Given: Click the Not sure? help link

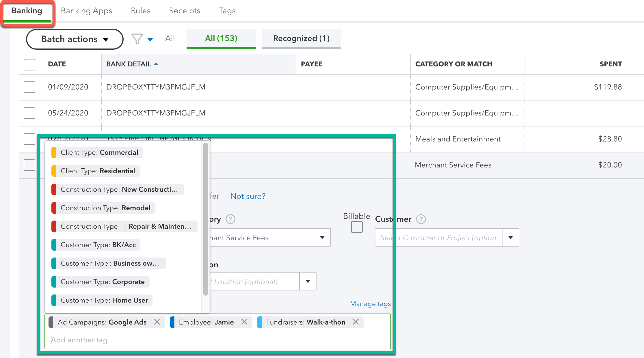Looking at the screenshot, I should tap(249, 196).
